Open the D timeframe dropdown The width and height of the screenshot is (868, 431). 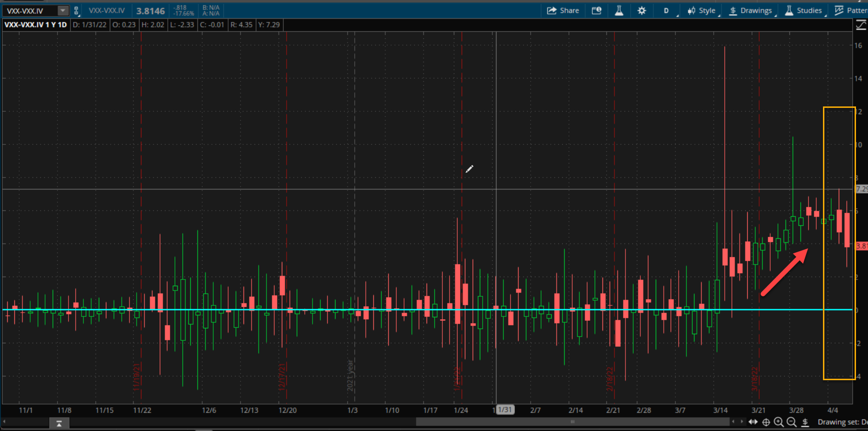point(667,11)
